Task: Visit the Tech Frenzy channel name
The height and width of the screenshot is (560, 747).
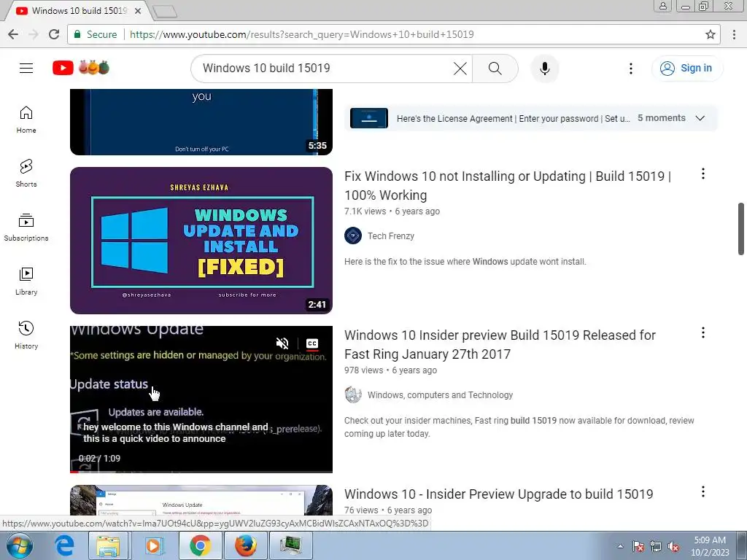Action: point(391,236)
